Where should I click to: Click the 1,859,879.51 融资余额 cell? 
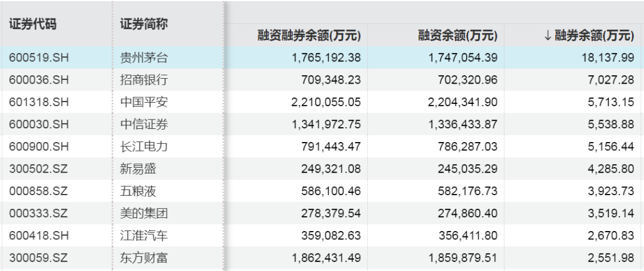pyautogui.click(x=463, y=257)
